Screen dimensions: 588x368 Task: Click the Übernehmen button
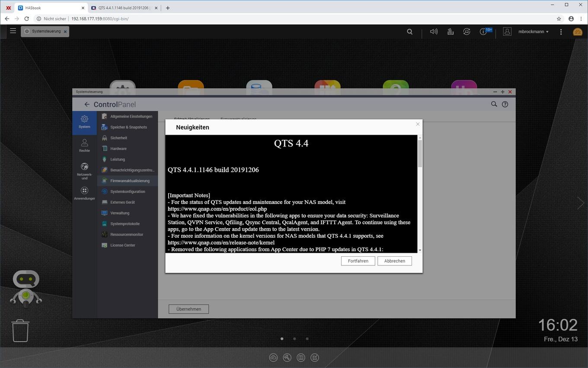(189, 309)
